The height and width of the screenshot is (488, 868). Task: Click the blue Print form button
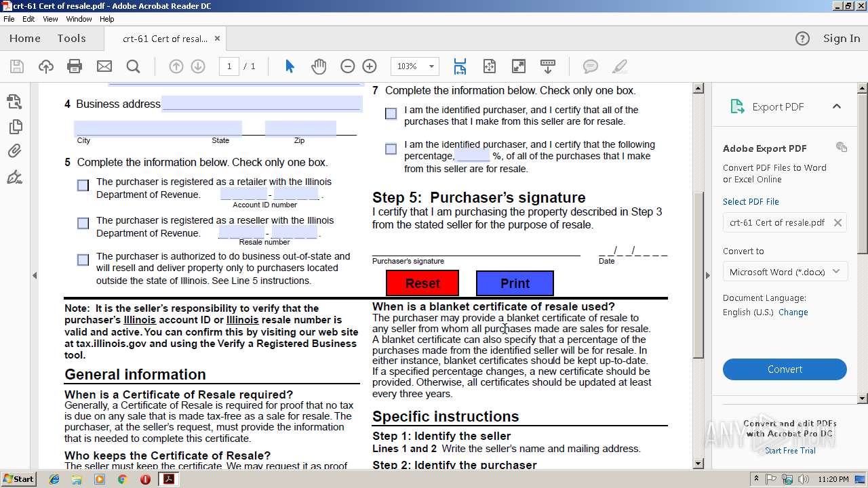click(515, 283)
